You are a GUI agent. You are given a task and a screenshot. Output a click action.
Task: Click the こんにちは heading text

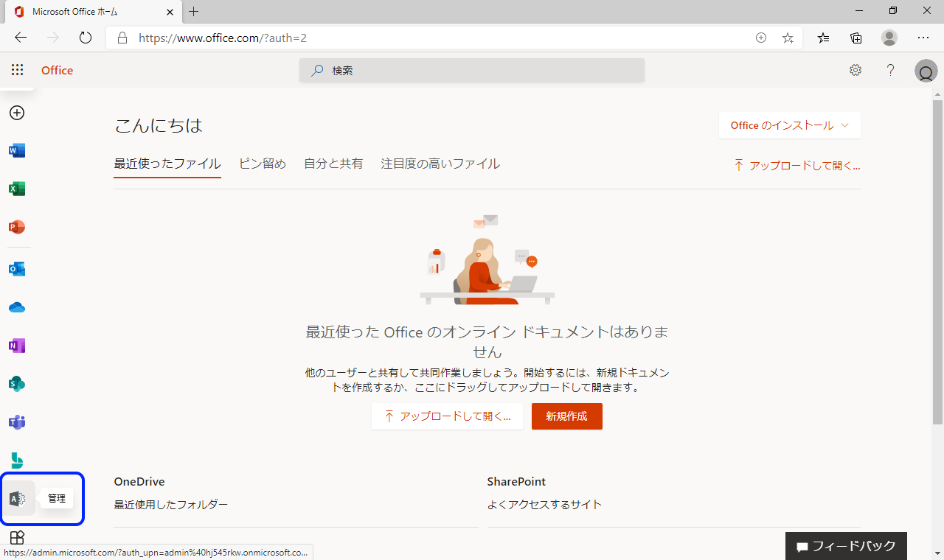pos(159,125)
